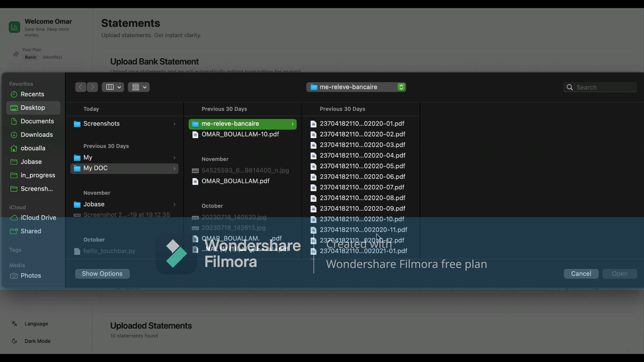Select OMAR_BOUALLAM-10.pdf file

240,134
